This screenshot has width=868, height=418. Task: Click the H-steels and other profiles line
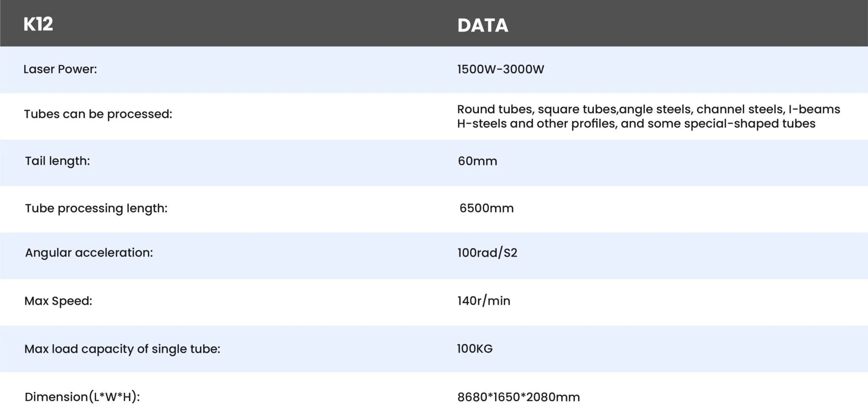tap(636, 124)
